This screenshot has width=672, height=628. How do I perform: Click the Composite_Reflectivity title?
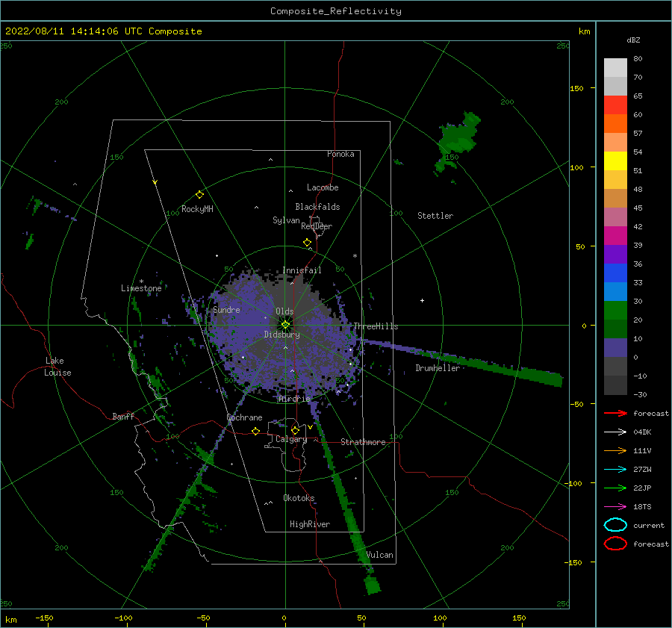pyautogui.click(x=336, y=11)
